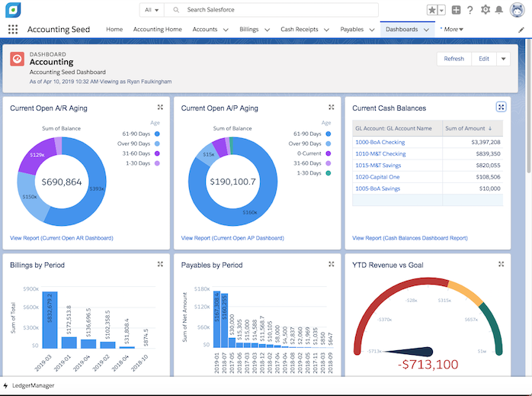532x396 pixels.
Task: Open the Setup gear icon
Action: coord(486,10)
